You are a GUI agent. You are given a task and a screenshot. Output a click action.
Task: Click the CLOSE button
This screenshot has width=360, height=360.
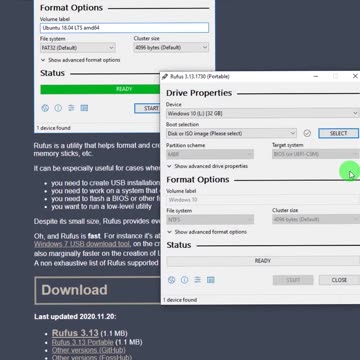pos(339,280)
